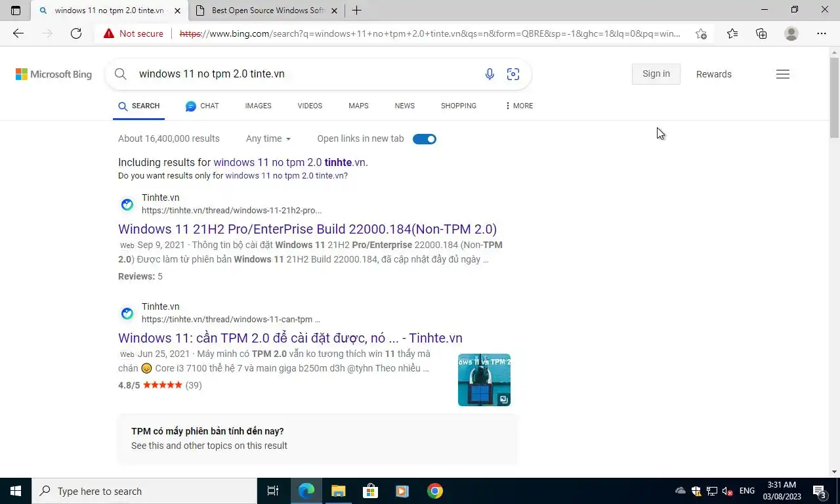
Task: Toggle Open links in new tab switch
Action: click(425, 139)
